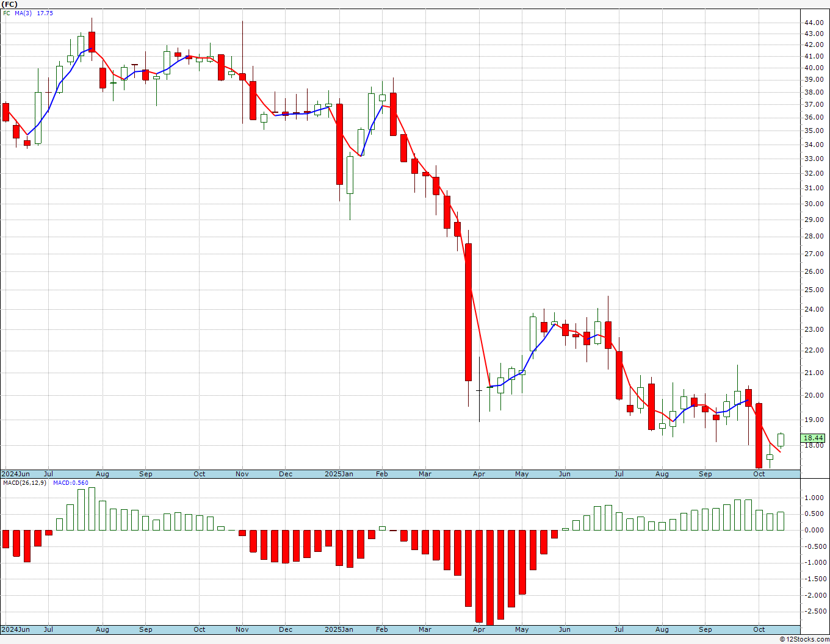The height and width of the screenshot is (644, 830).
Task: Select Nov on the price chart time axis
Action: pyautogui.click(x=242, y=474)
